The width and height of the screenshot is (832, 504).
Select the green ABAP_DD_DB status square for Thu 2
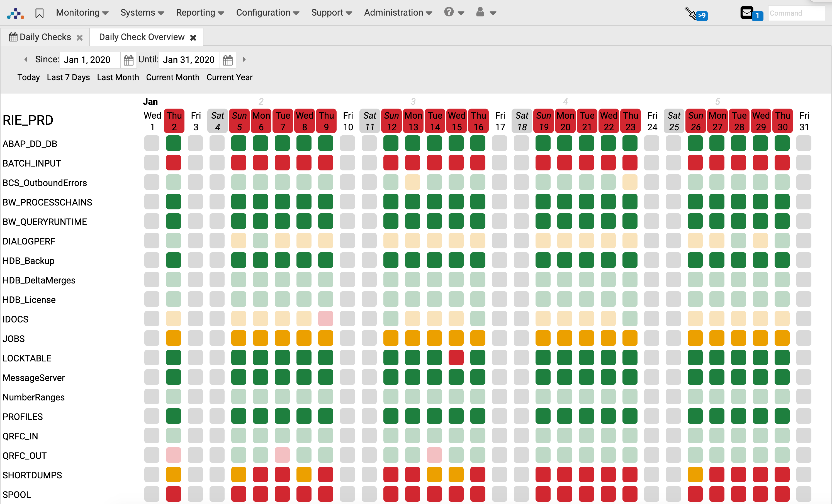(x=173, y=143)
